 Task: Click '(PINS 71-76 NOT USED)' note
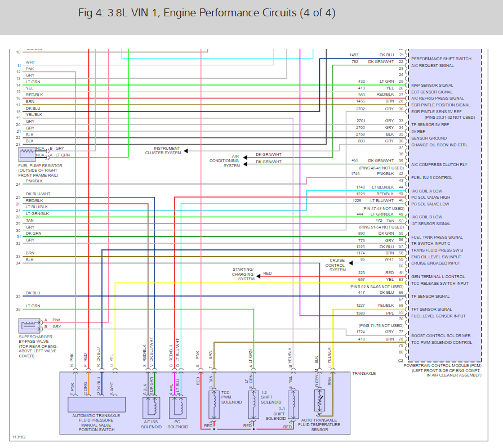tap(381, 325)
